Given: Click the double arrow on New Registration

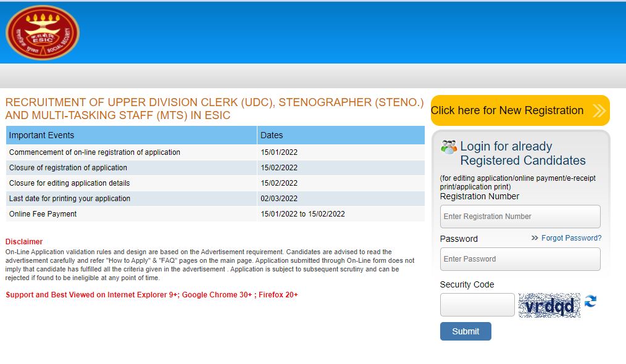Looking at the screenshot, I should click(x=599, y=110).
